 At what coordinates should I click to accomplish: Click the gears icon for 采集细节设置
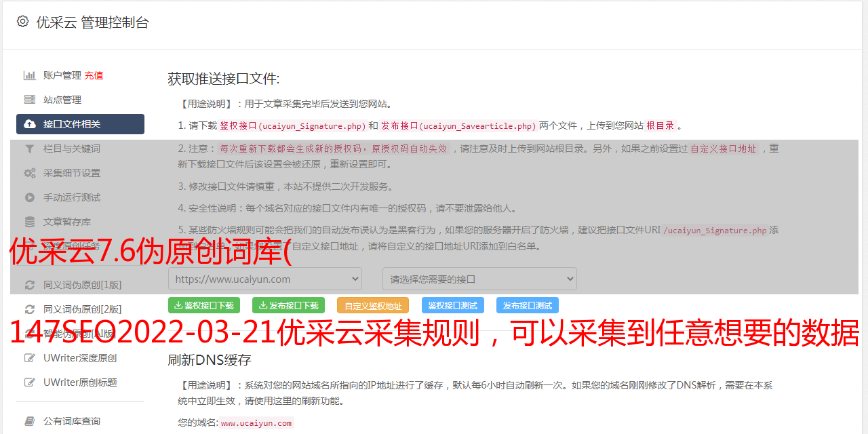click(30, 173)
